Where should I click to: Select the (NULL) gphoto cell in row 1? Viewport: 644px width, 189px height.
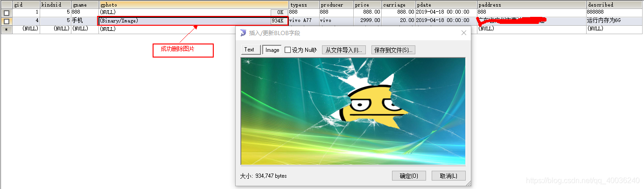pyautogui.click(x=185, y=13)
